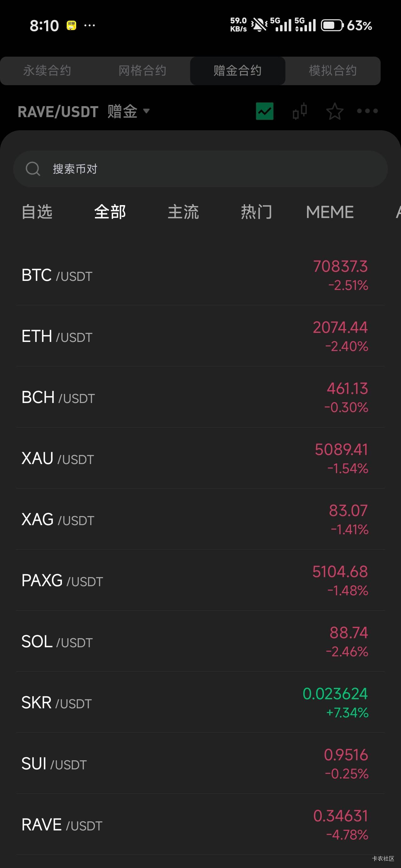Expand the RAVE/USDT pair dropdown arrow
This screenshot has height=868, width=401.
[146, 111]
